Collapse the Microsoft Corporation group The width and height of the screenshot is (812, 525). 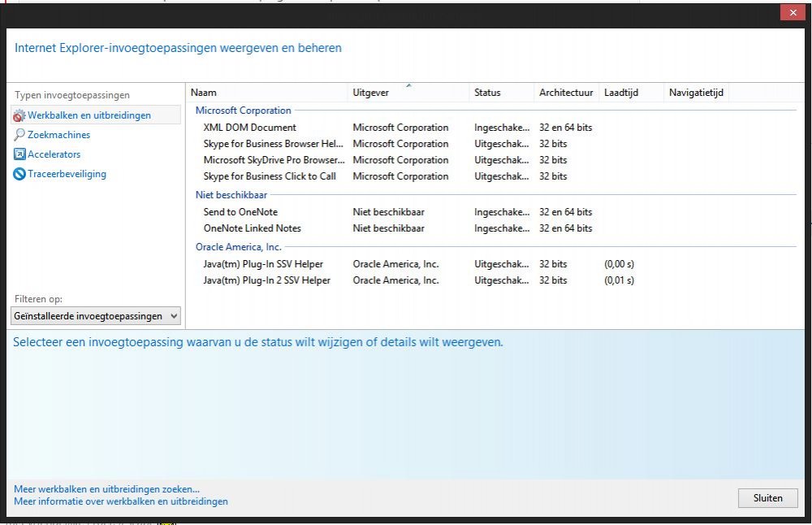click(x=243, y=111)
